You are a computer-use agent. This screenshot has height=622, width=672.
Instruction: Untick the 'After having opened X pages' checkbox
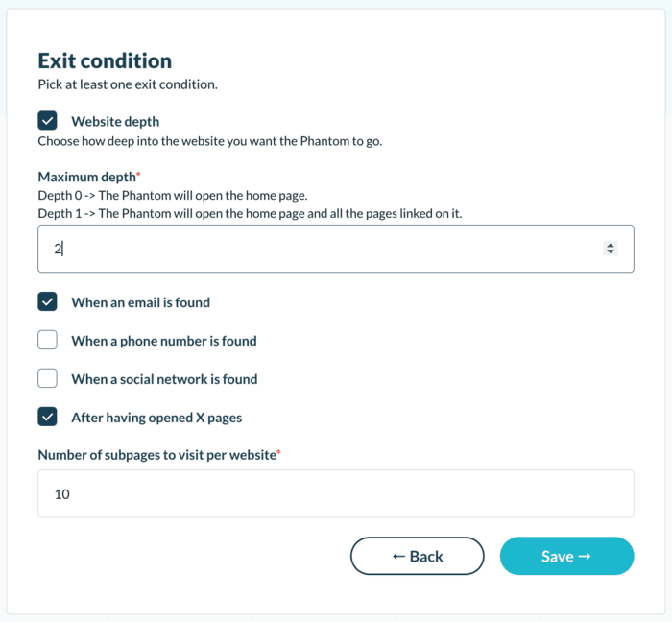click(x=47, y=417)
